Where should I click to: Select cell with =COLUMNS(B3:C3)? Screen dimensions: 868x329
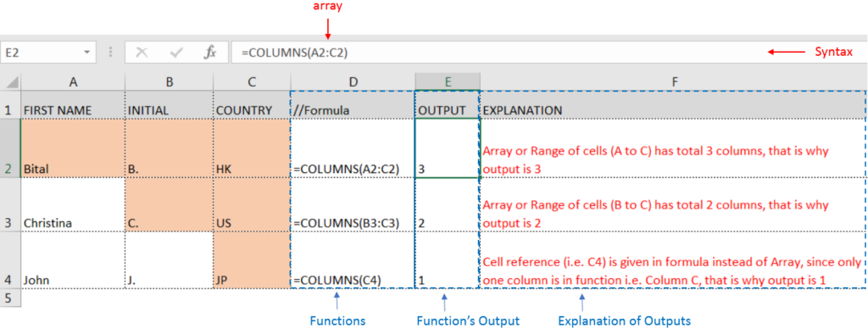[x=353, y=205]
